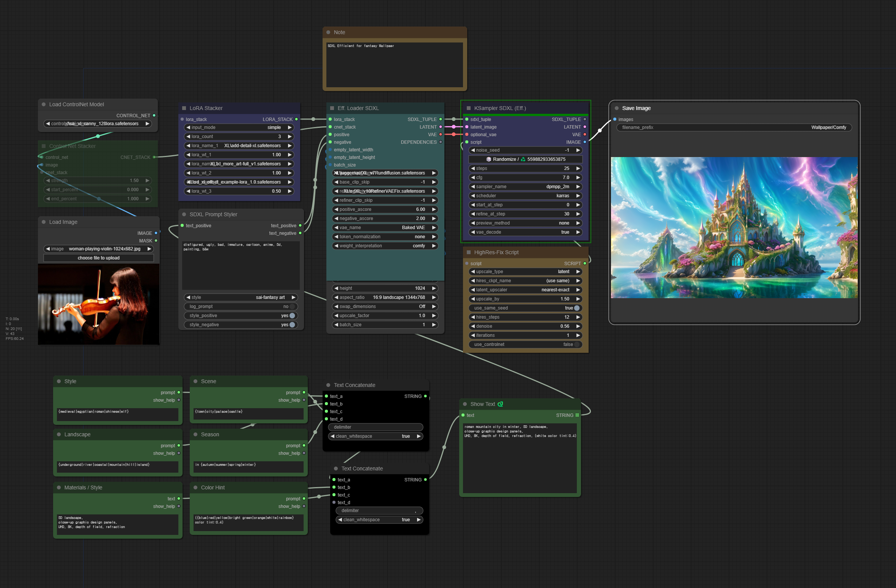896x588 pixels.
Task: Toggle use_same_seed in HighRes-Fix Script
Action: click(577, 308)
